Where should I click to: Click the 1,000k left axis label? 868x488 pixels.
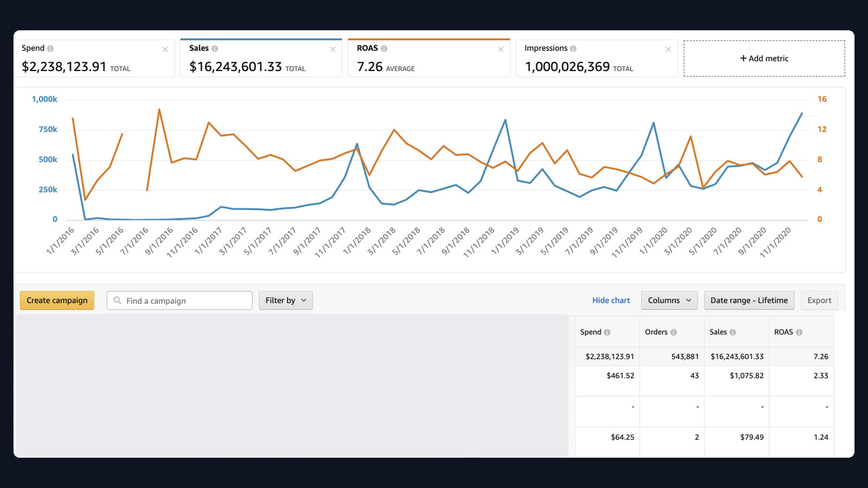click(x=44, y=99)
